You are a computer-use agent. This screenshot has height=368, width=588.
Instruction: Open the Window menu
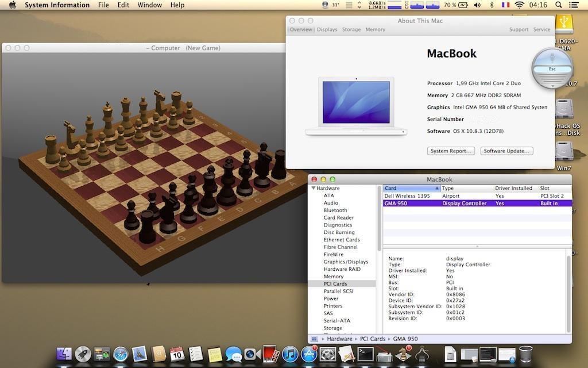tap(149, 5)
